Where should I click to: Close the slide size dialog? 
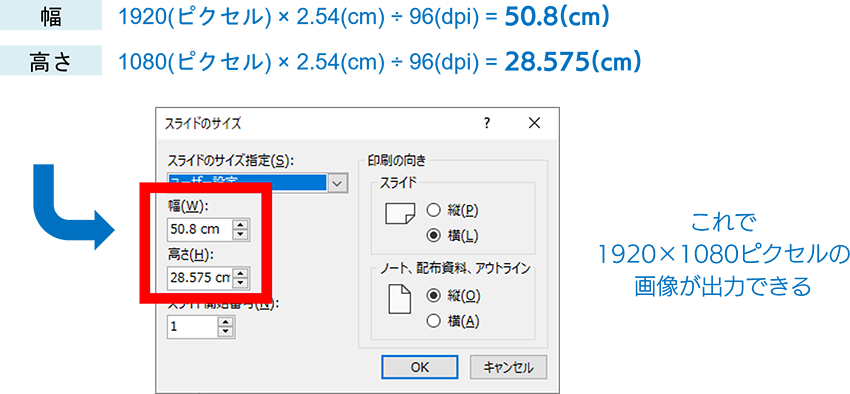pos(535,124)
